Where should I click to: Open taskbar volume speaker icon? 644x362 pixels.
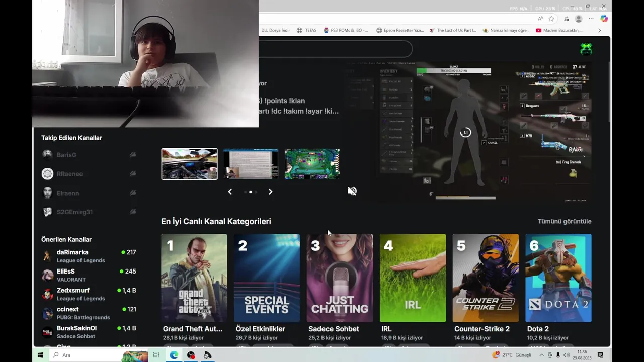click(x=567, y=355)
